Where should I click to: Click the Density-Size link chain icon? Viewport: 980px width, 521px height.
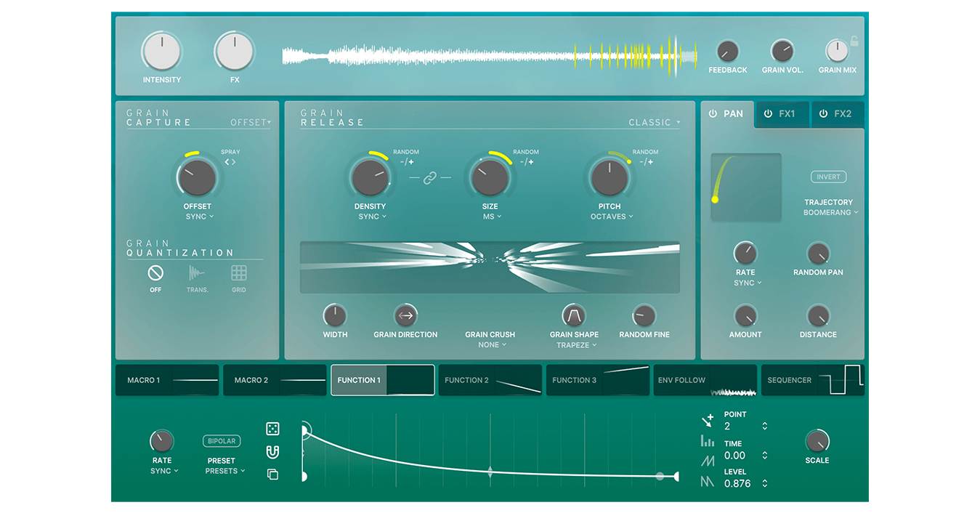[430, 178]
